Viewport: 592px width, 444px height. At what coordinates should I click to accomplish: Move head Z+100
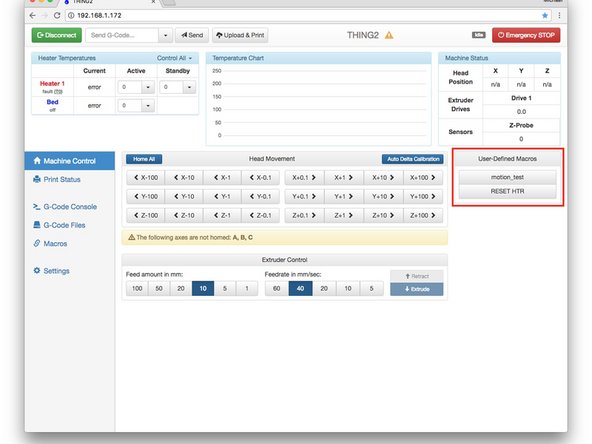click(x=423, y=215)
